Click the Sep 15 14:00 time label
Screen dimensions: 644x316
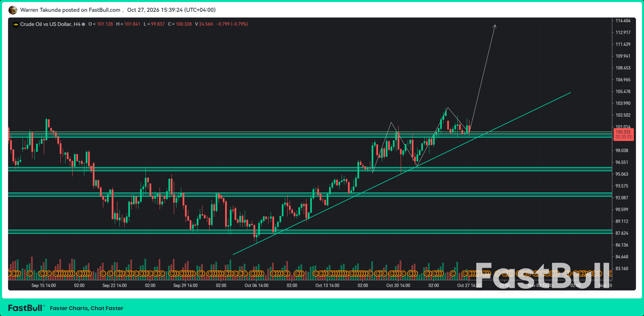(44, 286)
